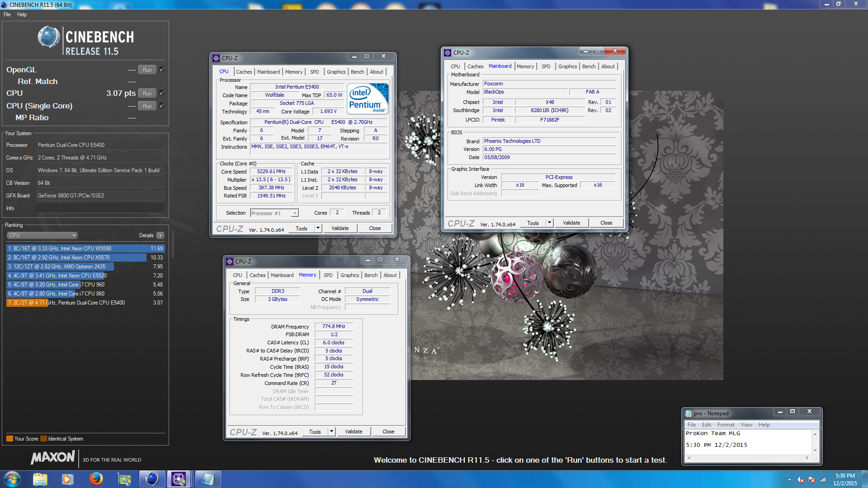Click CPU-Z window icon in Memory window

230,261
